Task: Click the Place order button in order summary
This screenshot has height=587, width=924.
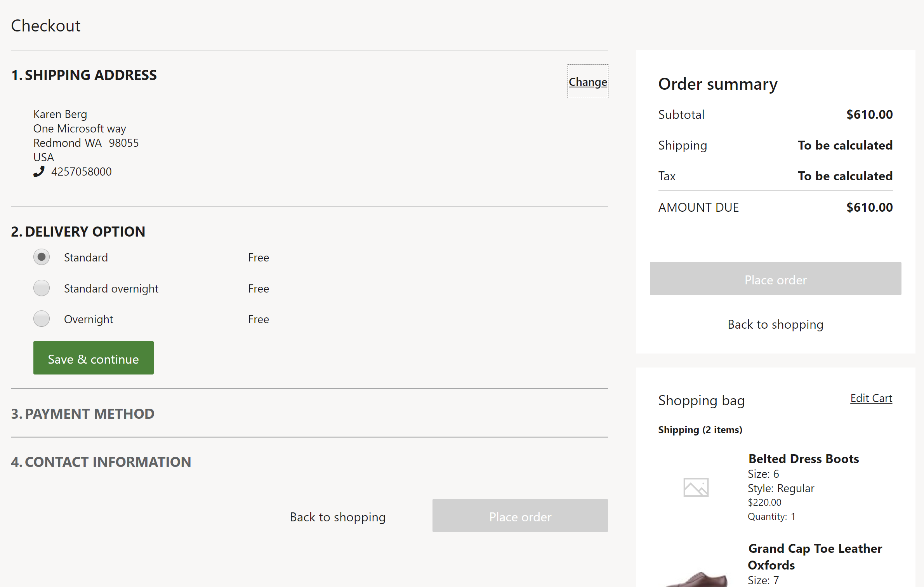Action: pyautogui.click(x=775, y=280)
